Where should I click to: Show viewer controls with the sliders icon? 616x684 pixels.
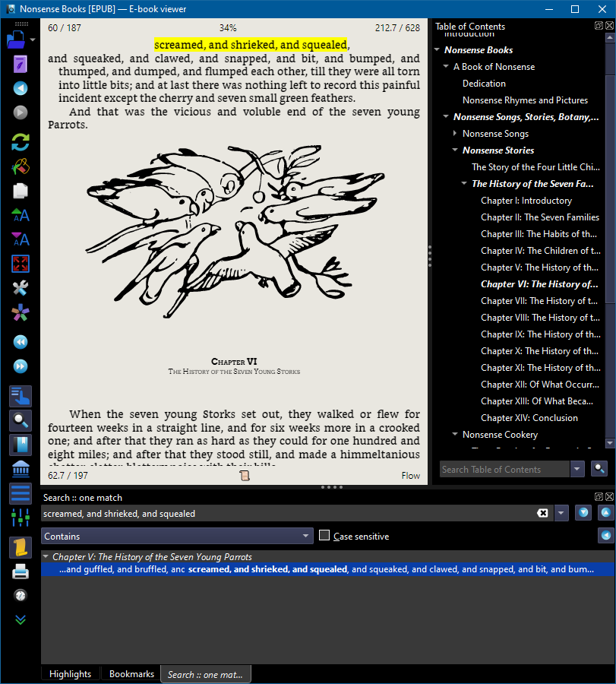point(20,518)
